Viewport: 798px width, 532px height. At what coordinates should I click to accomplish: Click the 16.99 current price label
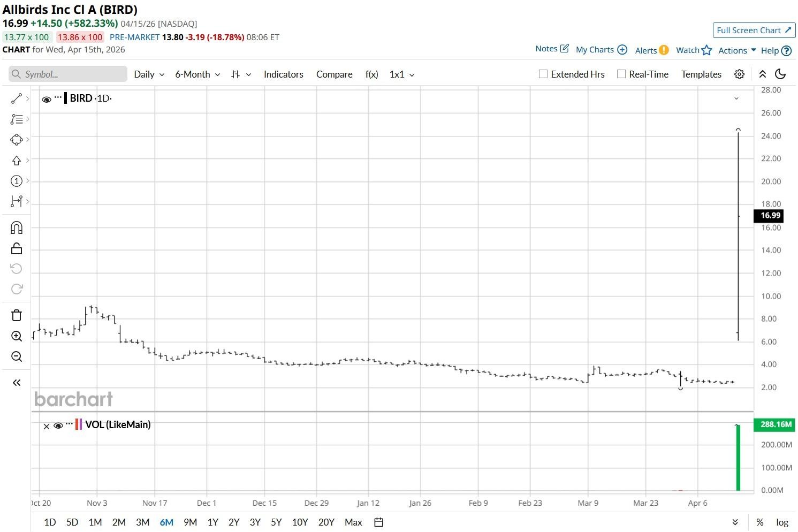(x=769, y=216)
